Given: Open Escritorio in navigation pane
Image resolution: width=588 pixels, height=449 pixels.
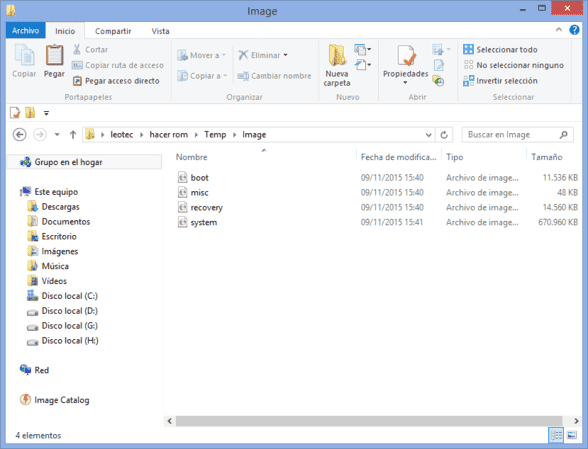Looking at the screenshot, I should point(52,236).
